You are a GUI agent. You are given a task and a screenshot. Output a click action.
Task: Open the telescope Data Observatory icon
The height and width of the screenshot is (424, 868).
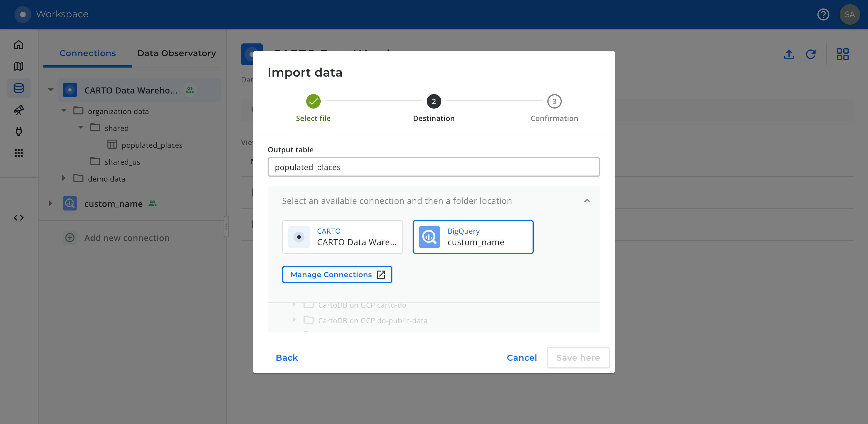(x=18, y=110)
